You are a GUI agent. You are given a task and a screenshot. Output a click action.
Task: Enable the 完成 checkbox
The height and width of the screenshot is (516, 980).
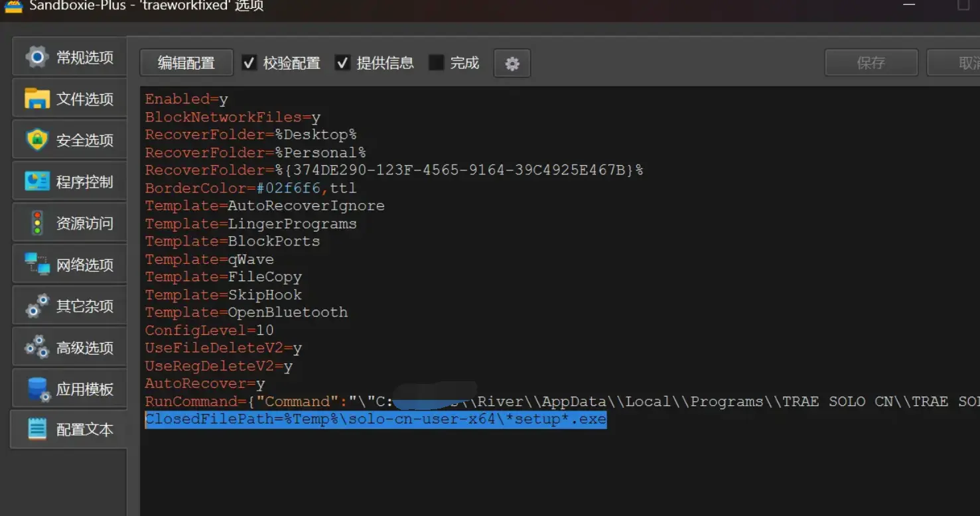coord(436,63)
